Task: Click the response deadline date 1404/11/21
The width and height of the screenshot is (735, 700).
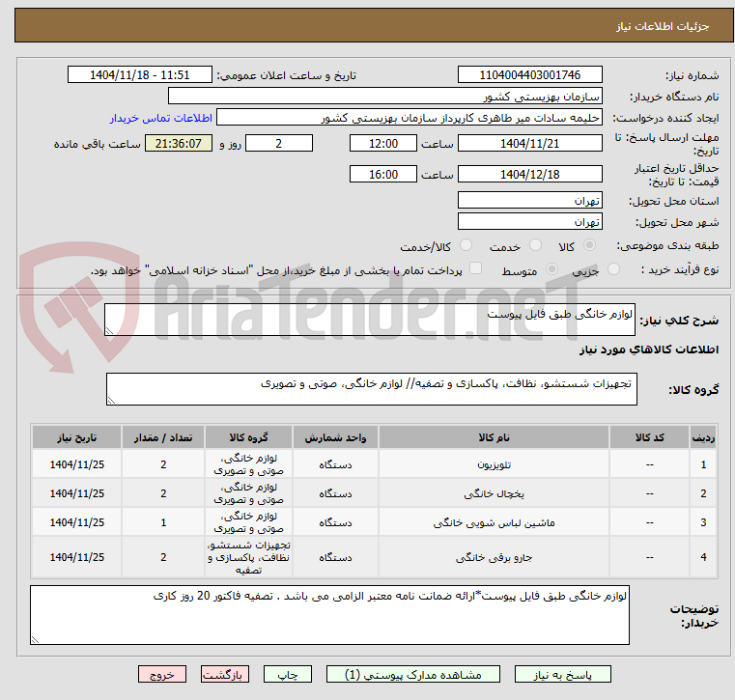Action: coord(529,143)
